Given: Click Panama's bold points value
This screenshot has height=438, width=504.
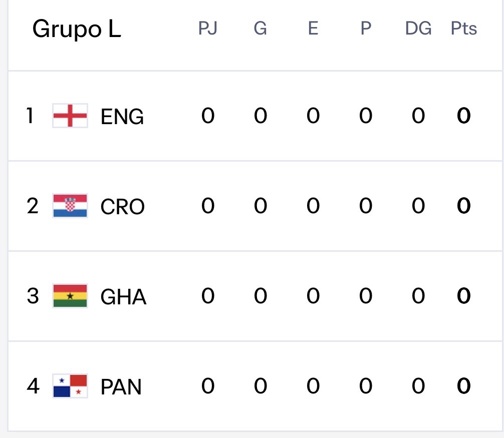Looking at the screenshot, I should (x=463, y=386).
